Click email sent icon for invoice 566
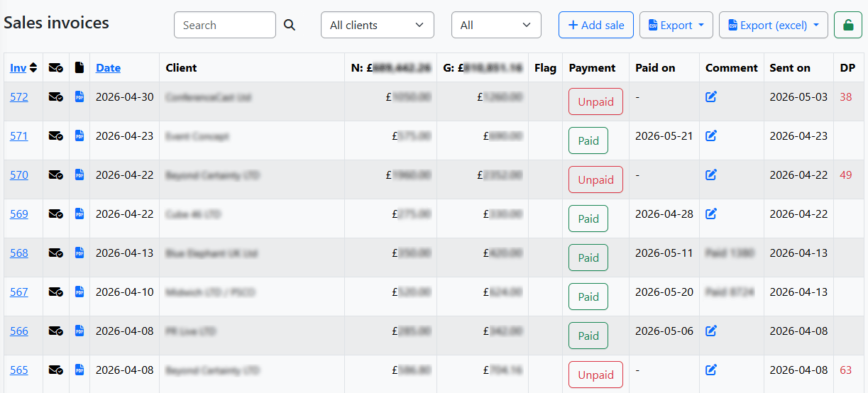 pyautogui.click(x=55, y=331)
